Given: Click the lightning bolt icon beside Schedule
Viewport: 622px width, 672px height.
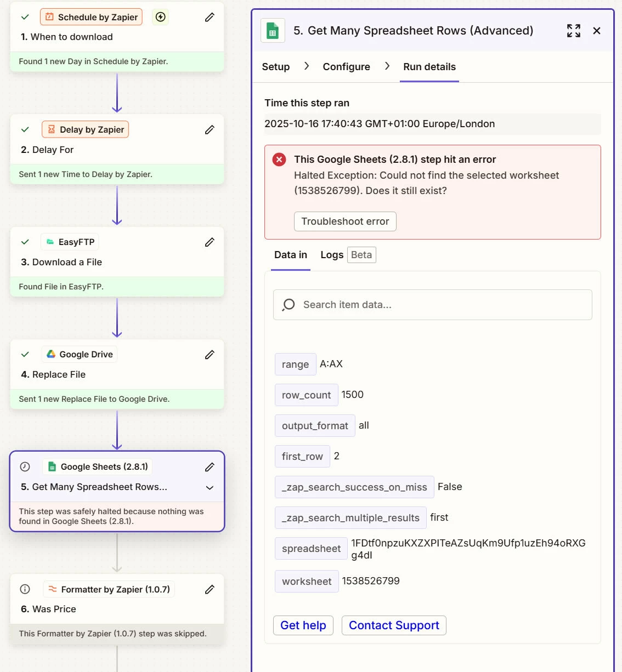Looking at the screenshot, I should click(160, 17).
